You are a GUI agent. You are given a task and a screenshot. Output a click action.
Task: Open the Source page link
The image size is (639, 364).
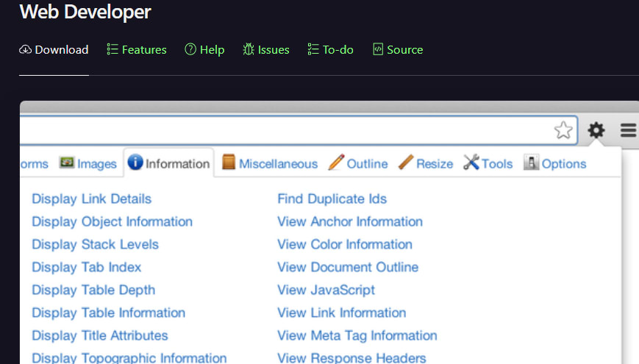398,50
